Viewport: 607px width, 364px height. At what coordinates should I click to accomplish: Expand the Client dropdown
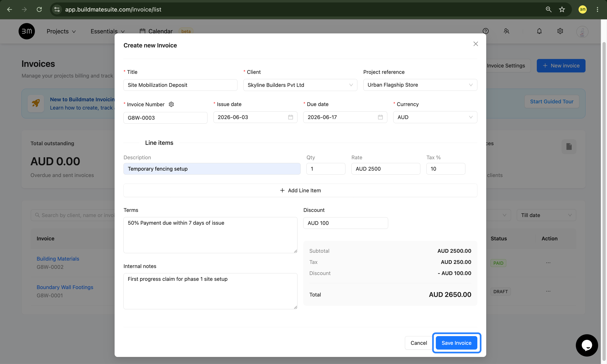(x=300, y=85)
